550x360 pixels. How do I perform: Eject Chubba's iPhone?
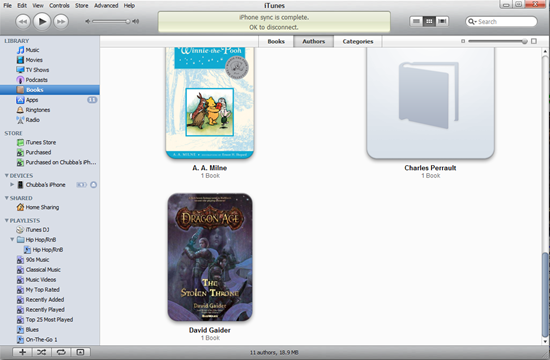pos(94,185)
